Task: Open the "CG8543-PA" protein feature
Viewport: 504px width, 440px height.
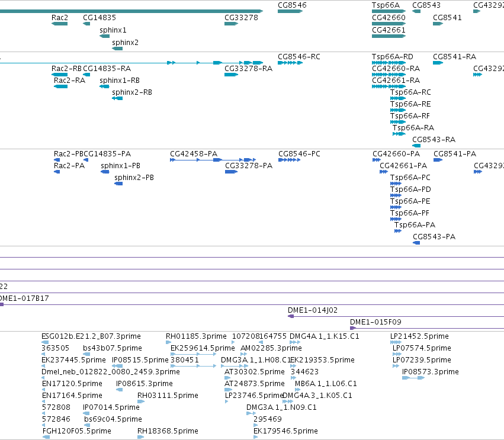Action: click(434, 237)
